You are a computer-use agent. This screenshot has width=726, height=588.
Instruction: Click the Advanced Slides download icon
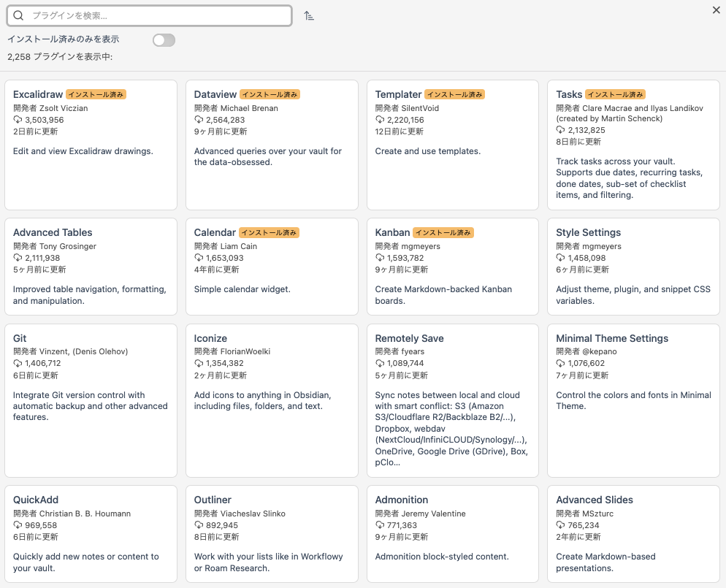(560, 525)
